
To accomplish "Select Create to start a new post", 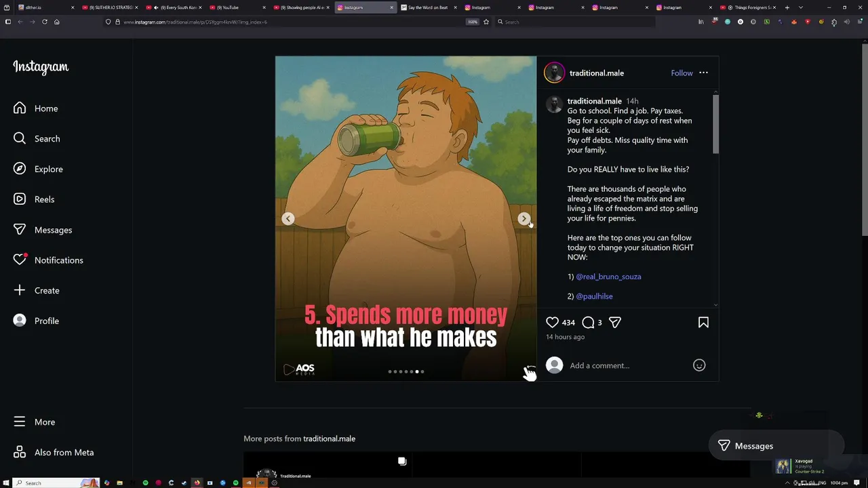I will (x=37, y=290).
